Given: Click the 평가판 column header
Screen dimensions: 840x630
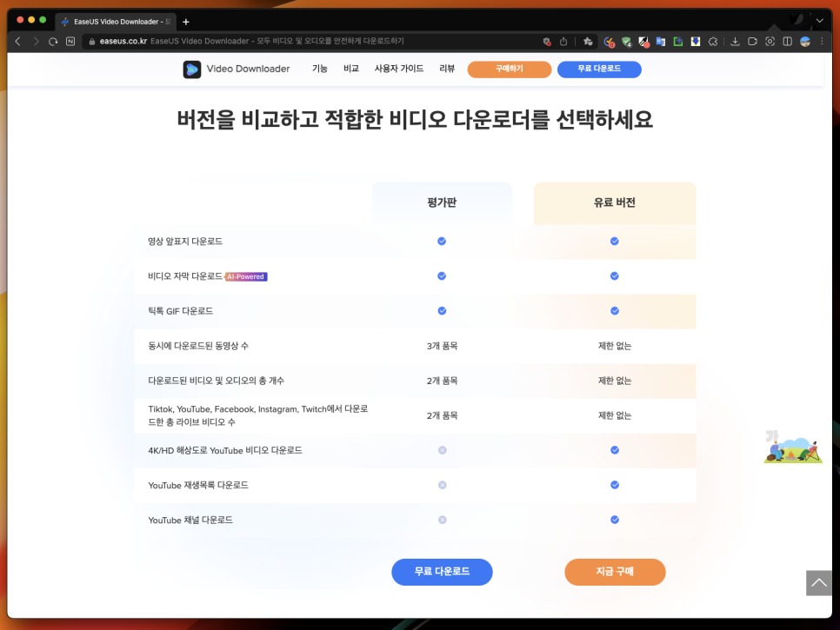Looking at the screenshot, I should point(442,202).
